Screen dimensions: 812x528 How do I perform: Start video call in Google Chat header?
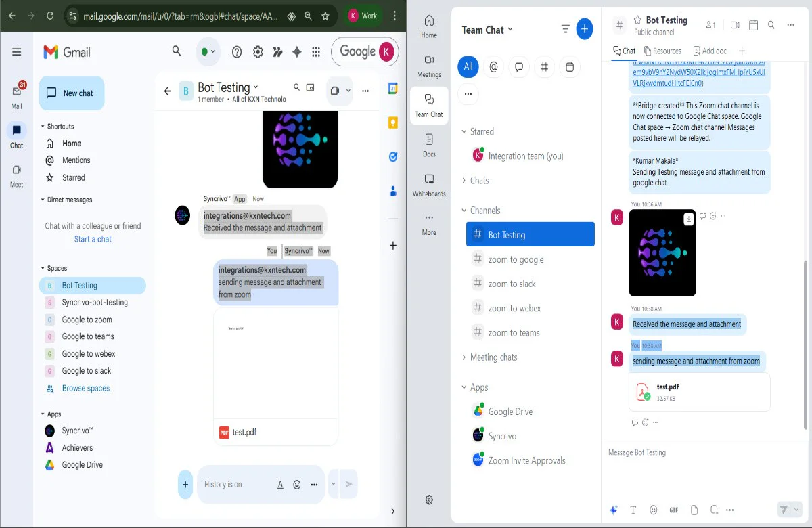point(334,90)
